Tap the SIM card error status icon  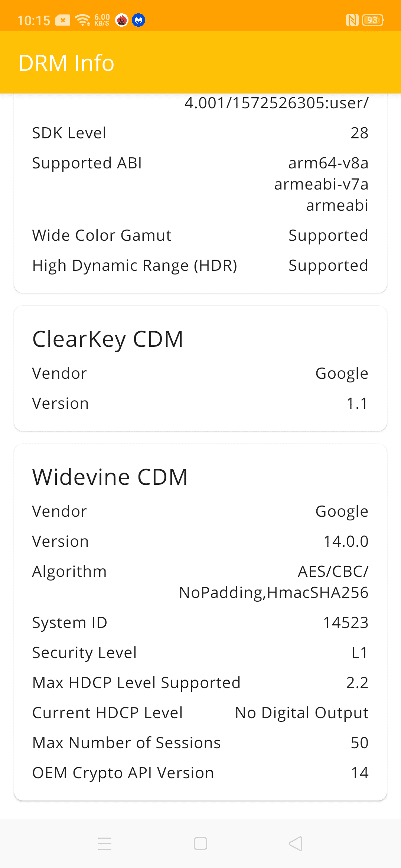63,20
